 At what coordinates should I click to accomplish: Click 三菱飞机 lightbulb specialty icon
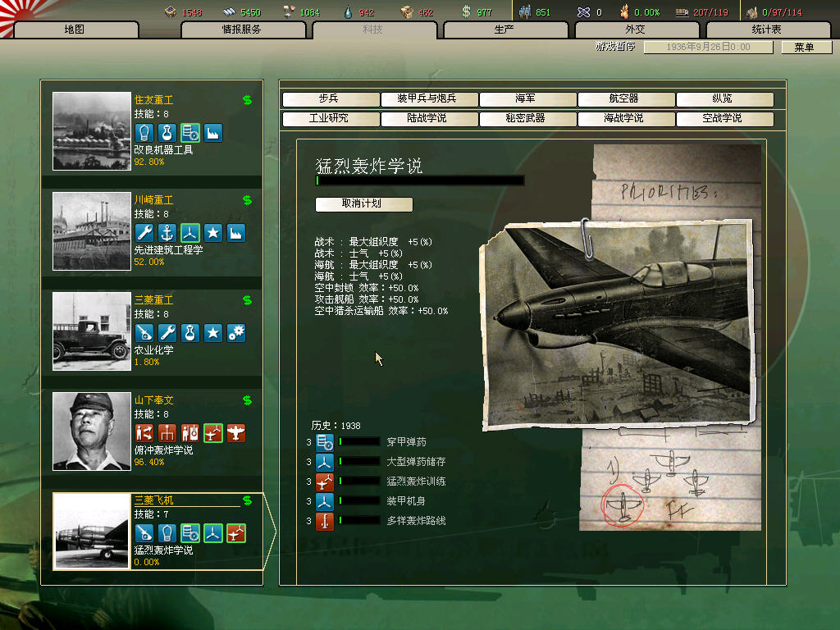pos(167,533)
